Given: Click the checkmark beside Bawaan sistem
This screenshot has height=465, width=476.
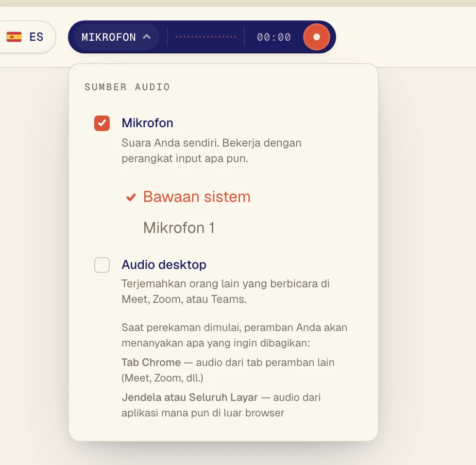Looking at the screenshot, I should 131,197.
